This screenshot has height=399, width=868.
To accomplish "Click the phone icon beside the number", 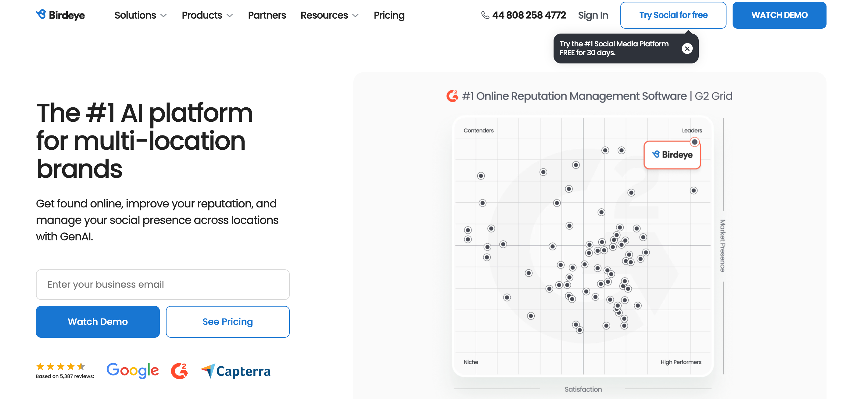I will 485,15.
